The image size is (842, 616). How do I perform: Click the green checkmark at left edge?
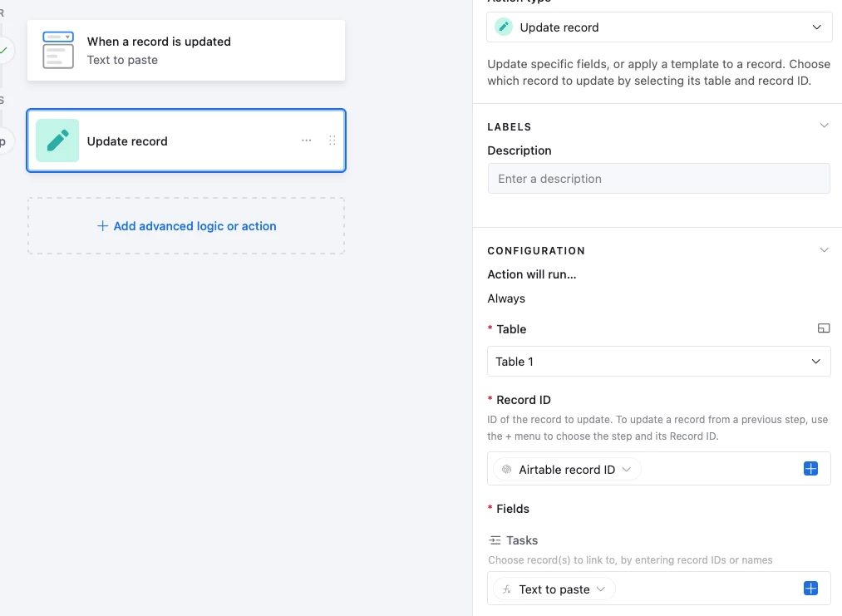4,51
